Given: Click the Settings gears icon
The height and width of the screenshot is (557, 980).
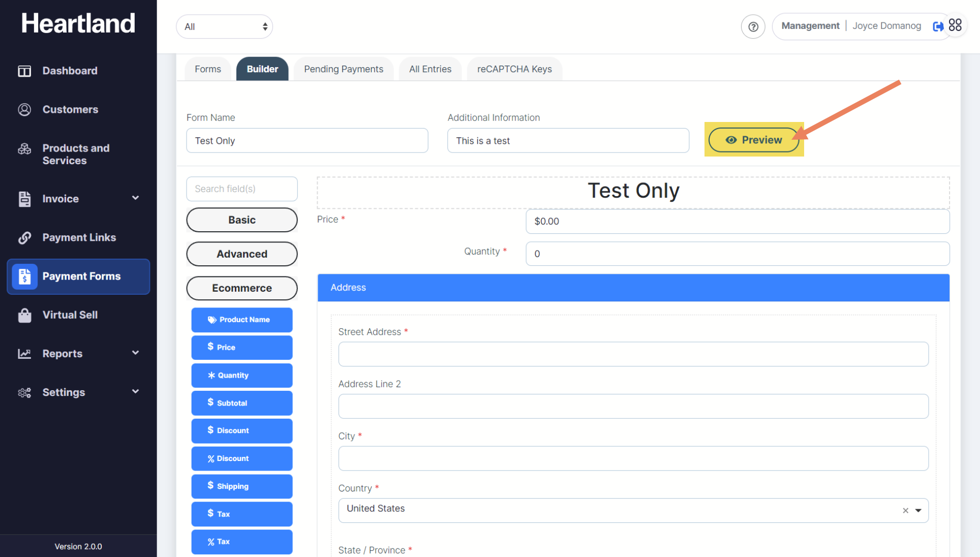Looking at the screenshot, I should tap(24, 392).
